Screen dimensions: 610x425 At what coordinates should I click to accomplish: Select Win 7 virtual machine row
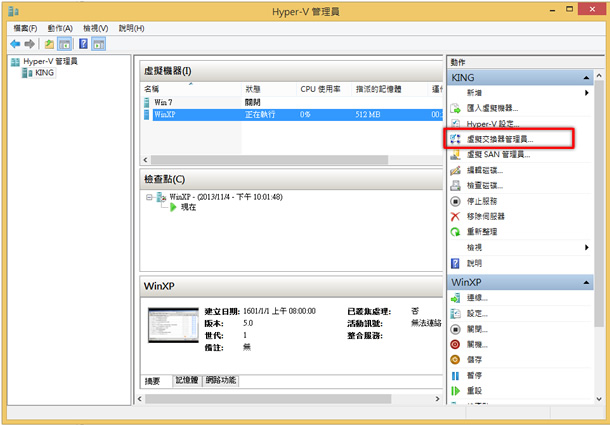click(x=292, y=102)
